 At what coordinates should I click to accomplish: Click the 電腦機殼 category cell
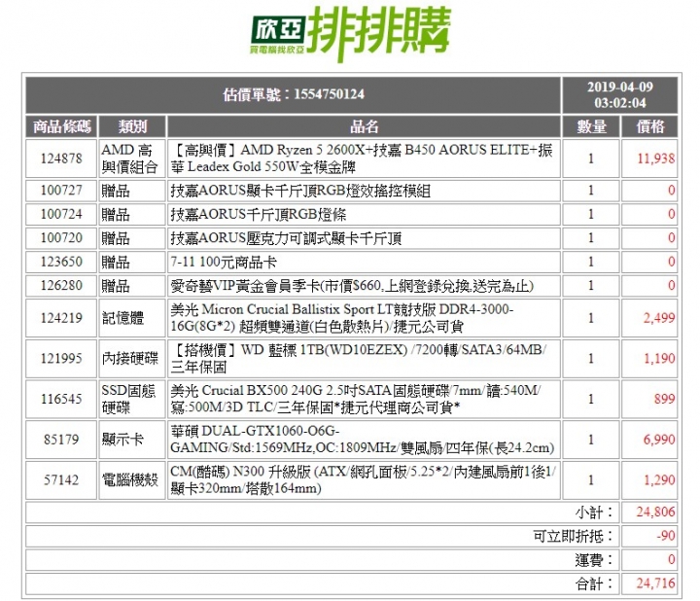[132, 480]
